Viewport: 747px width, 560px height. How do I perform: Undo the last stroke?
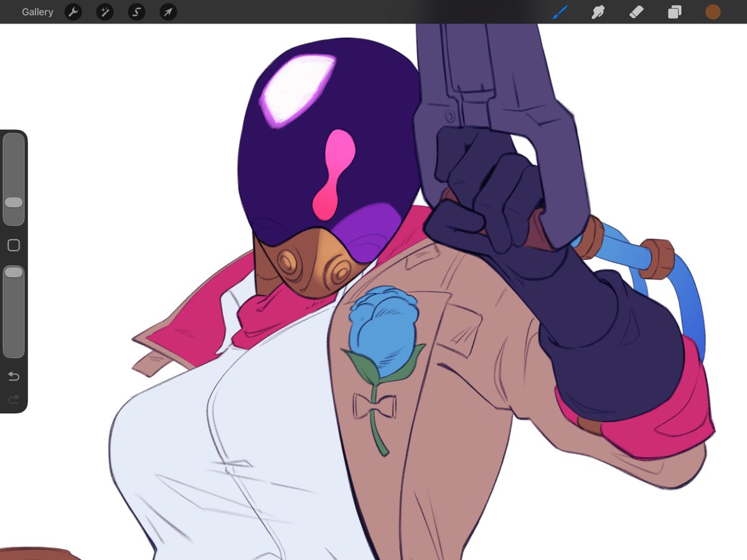pyautogui.click(x=14, y=376)
